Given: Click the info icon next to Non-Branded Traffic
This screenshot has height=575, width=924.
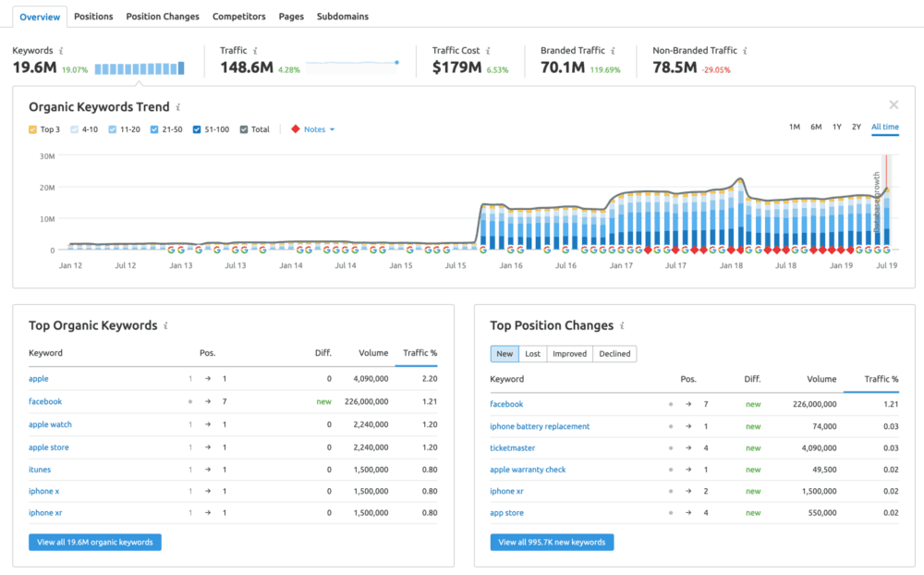Looking at the screenshot, I should coord(745,51).
